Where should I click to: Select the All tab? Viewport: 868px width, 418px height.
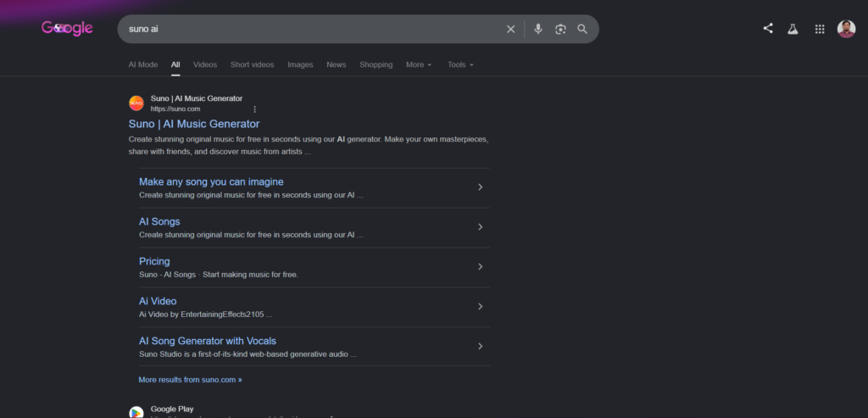[175, 64]
